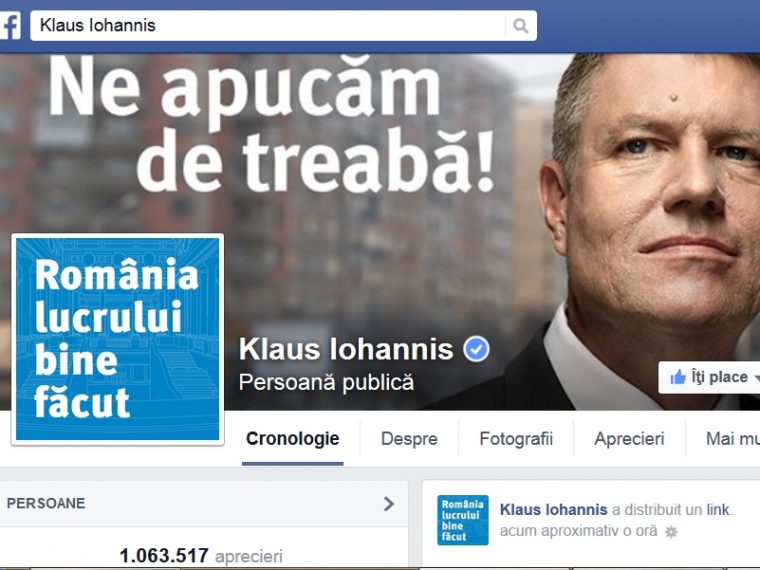
Task: Click the thumbs-up icon on Îți place
Action: click(678, 377)
